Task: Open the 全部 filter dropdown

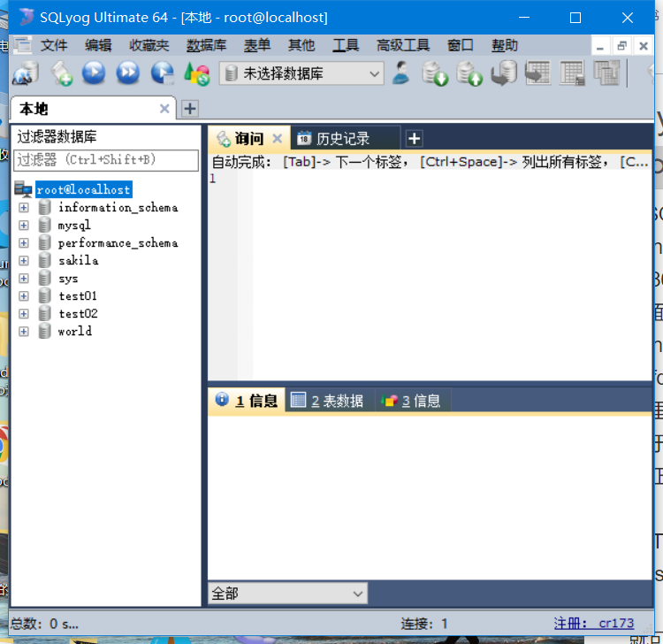Action: click(287, 594)
